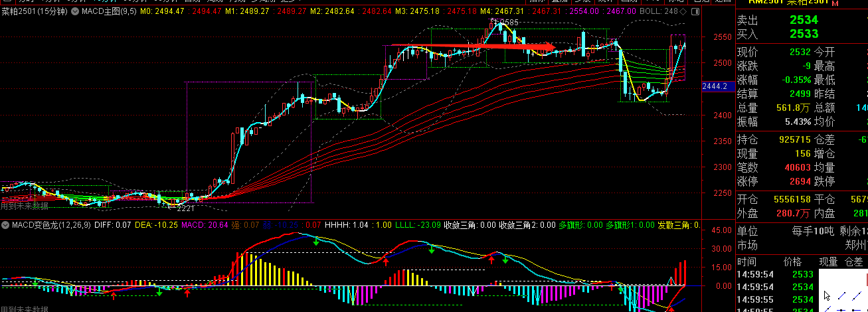Click the diamond icon after BOLL value
Viewport: 868px width, 312px height.
683,12
